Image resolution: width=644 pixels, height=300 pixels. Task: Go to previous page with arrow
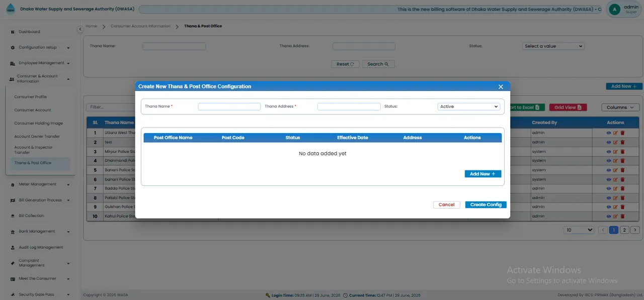(x=603, y=230)
